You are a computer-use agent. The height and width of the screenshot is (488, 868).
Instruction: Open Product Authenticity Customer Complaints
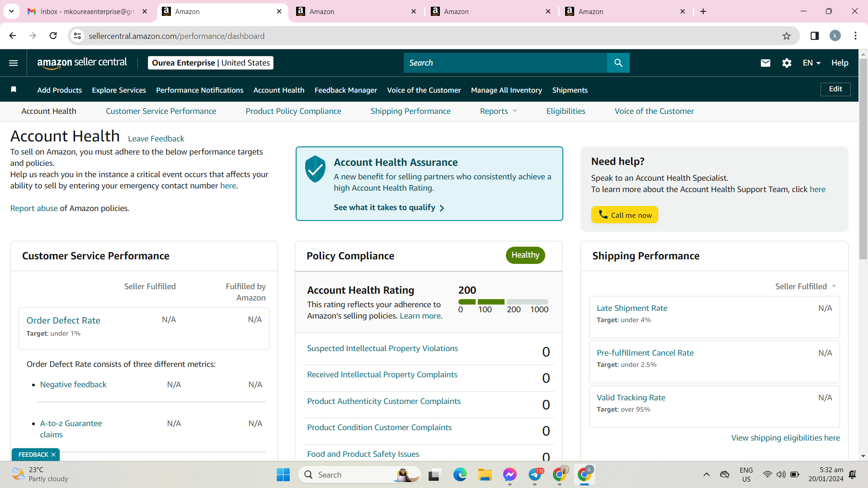pos(384,401)
